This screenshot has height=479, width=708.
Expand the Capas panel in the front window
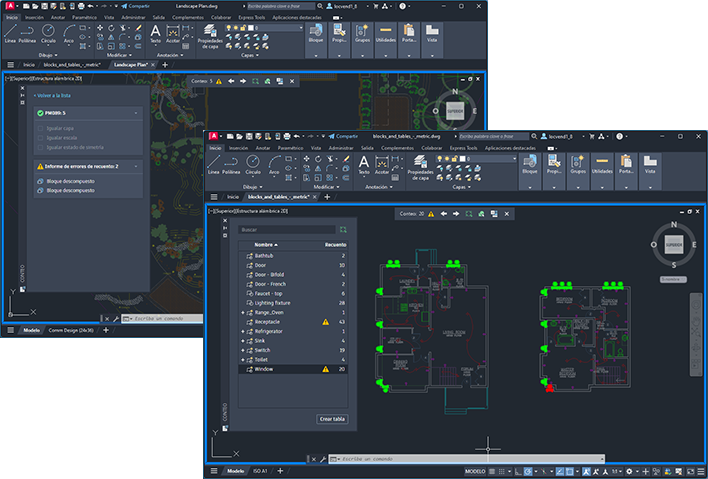point(461,187)
